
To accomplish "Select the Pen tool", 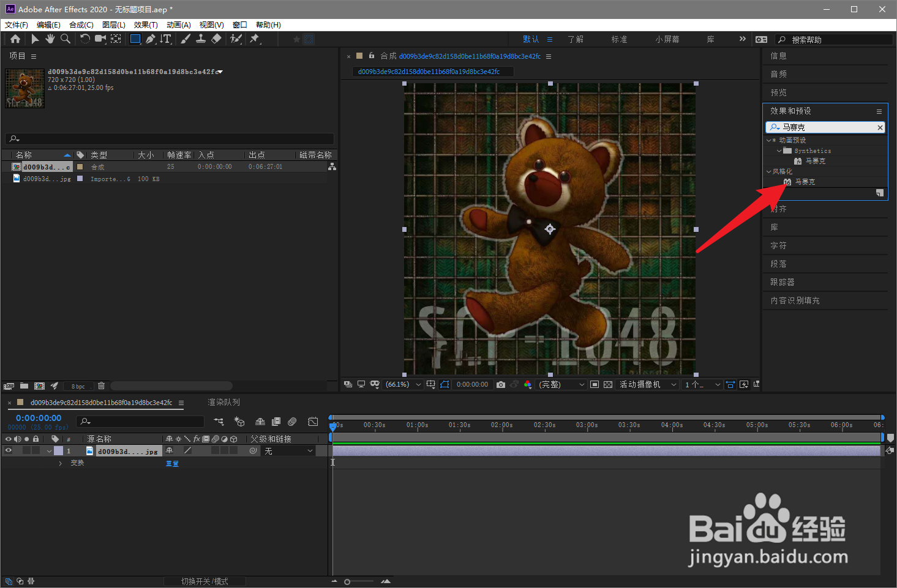I will click(151, 39).
